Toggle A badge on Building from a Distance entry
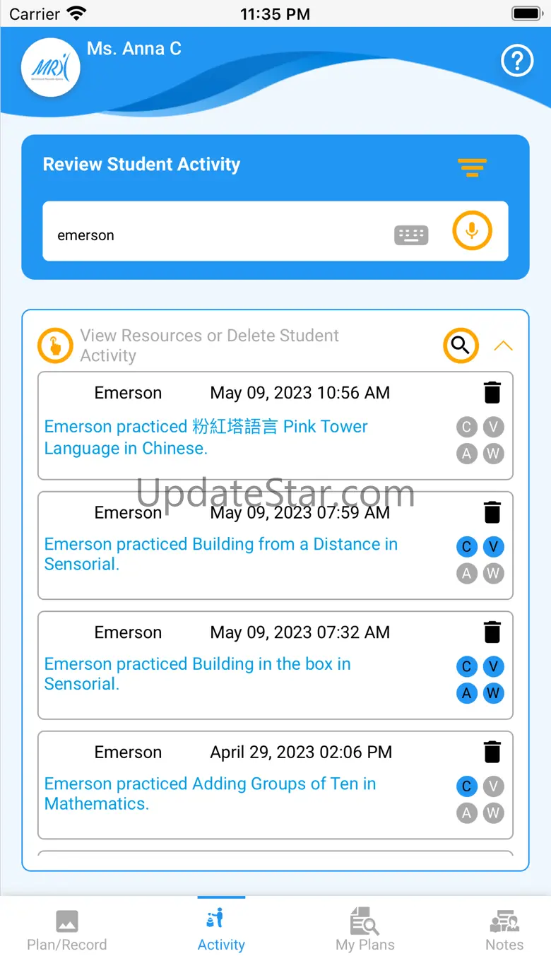The image size is (551, 980). tap(466, 574)
